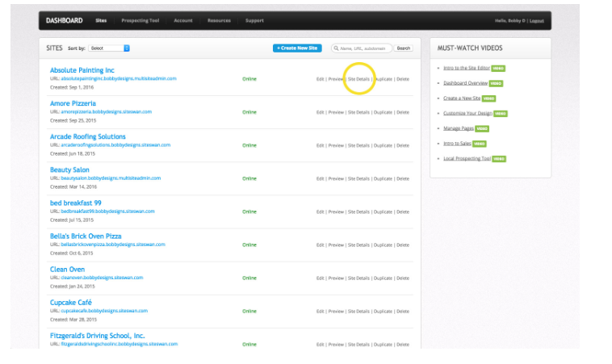Watch the Create a New Site video
Image resolution: width=612 pixels, height=364 pixels.
pyautogui.click(x=462, y=98)
